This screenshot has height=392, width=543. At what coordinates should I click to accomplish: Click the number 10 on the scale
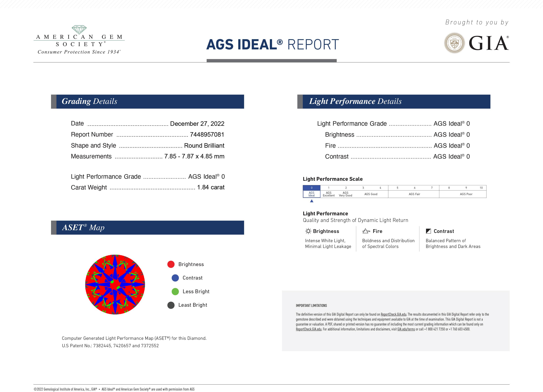[481, 188]
